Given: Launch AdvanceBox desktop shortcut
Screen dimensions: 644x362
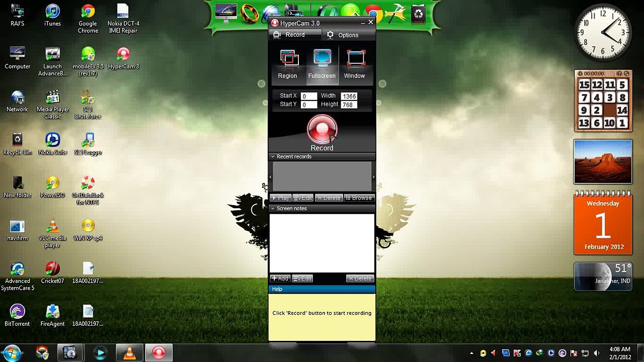Looking at the screenshot, I should tap(52, 62).
